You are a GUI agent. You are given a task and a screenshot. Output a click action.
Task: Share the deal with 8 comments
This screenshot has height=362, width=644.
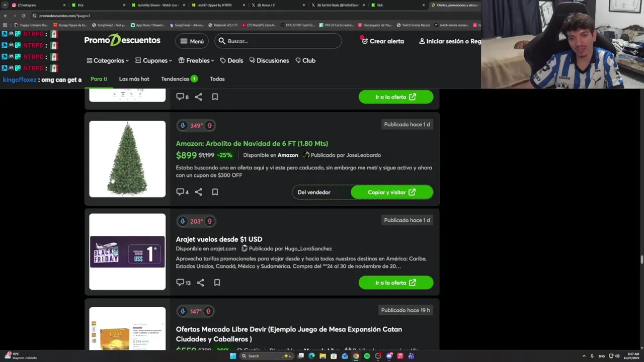tap(199, 97)
